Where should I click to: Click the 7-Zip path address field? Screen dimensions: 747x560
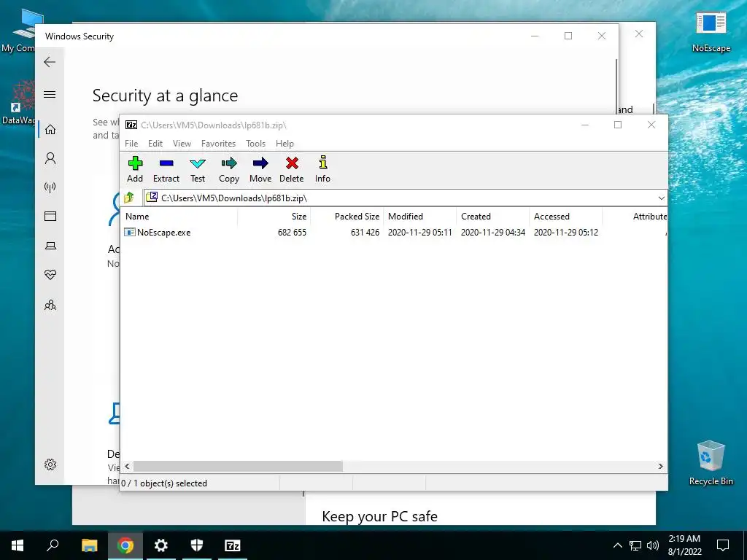point(399,198)
